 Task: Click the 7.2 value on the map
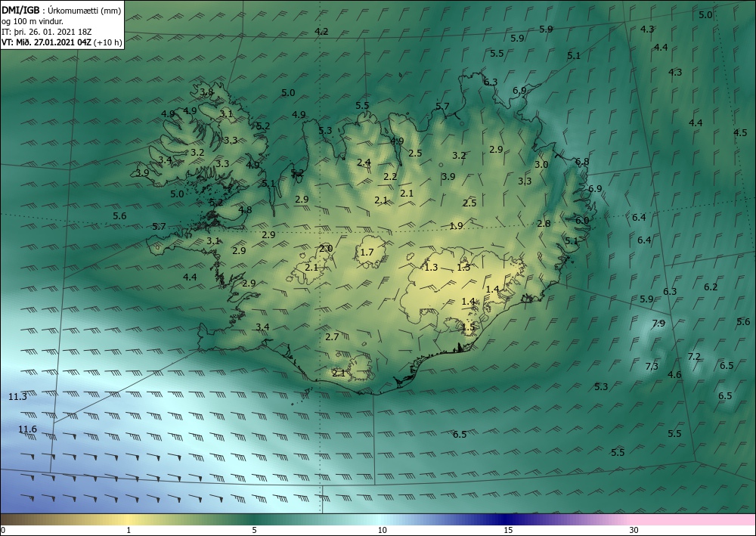(x=694, y=356)
